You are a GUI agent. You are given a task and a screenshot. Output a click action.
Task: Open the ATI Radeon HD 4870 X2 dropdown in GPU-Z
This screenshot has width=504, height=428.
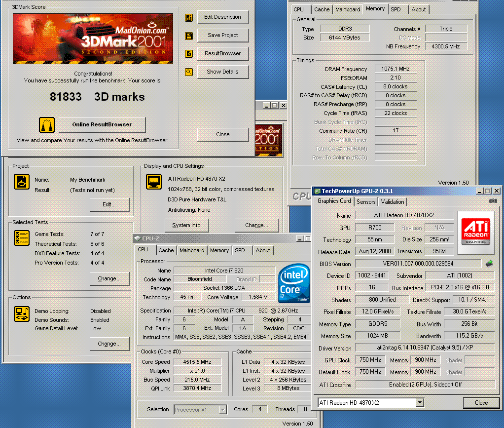[x=420, y=403]
